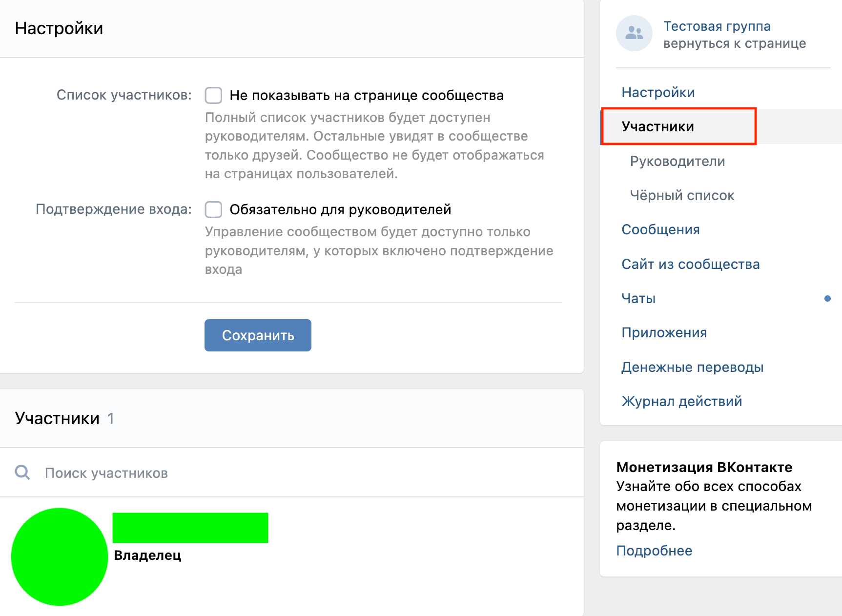Image resolution: width=842 pixels, height=616 pixels.
Task: View the Журнал действий section
Action: (681, 401)
